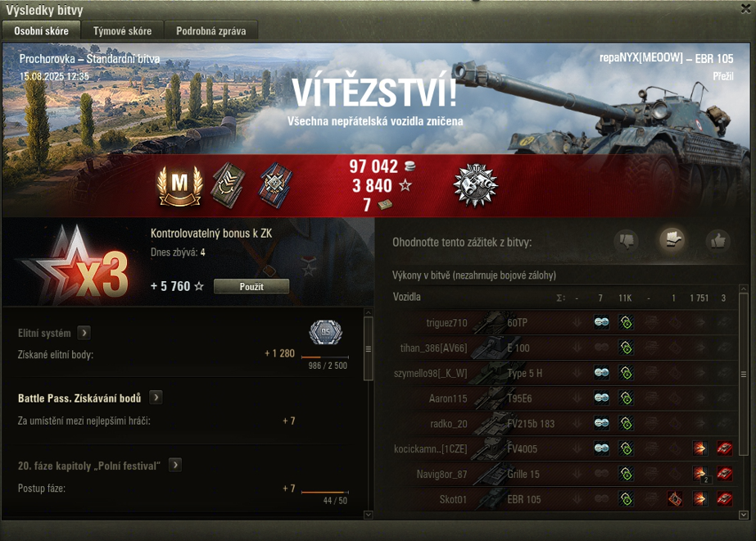Switch to the Týmové skóre tab
Viewport: 756px width, 541px height.
[123, 31]
